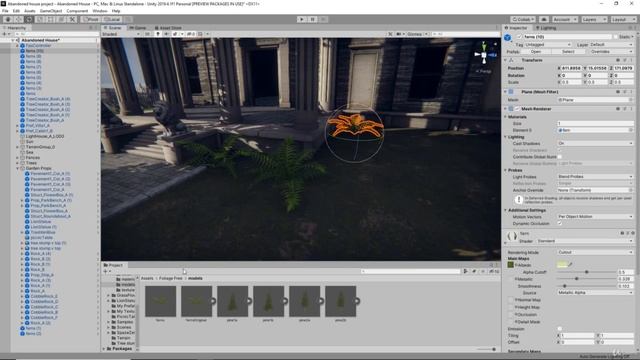This screenshot has height=360, width=640.
Task: Toggle Contribute Global Illumination checkbox
Action: 560,157
